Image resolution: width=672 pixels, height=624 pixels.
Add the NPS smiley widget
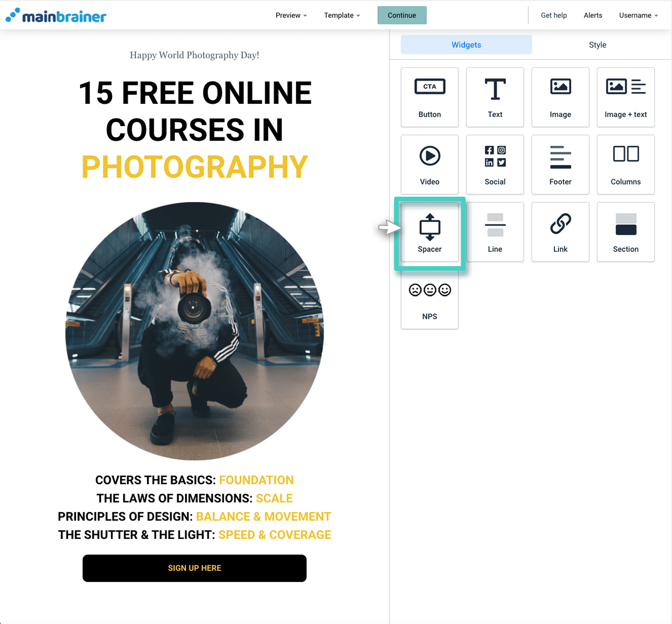pyautogui.click(x=429, y=300)
